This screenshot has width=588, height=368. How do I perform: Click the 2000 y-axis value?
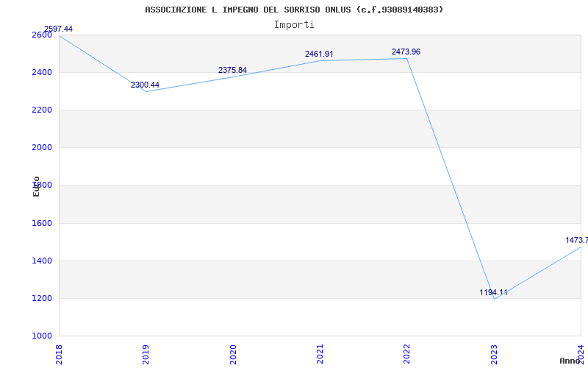[x=42, y=148]
